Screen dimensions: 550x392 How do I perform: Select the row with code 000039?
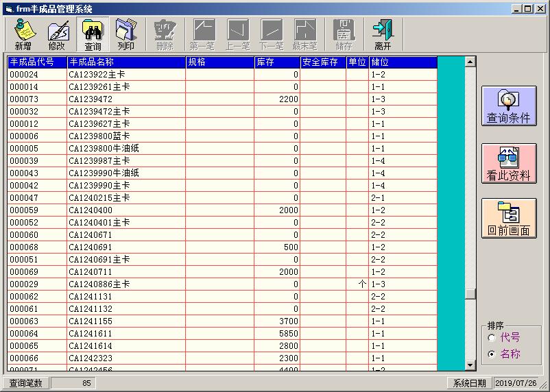[222, 160]
